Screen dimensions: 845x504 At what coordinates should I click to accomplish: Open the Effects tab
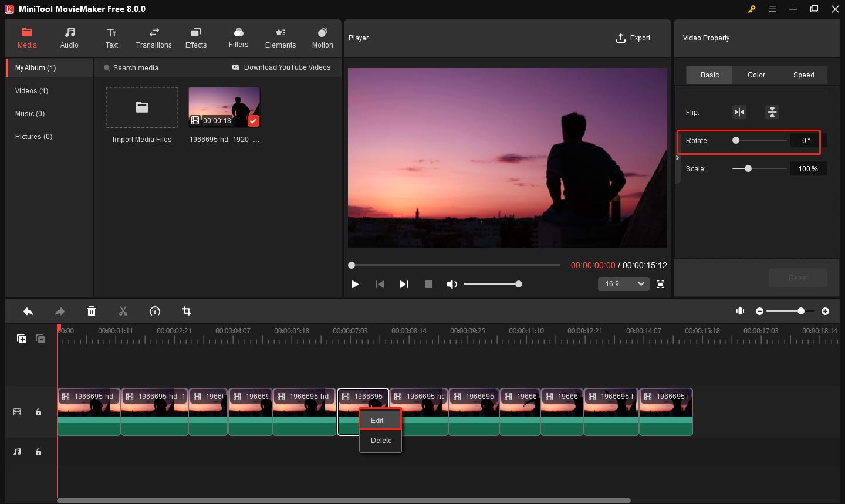coord(196,38)
